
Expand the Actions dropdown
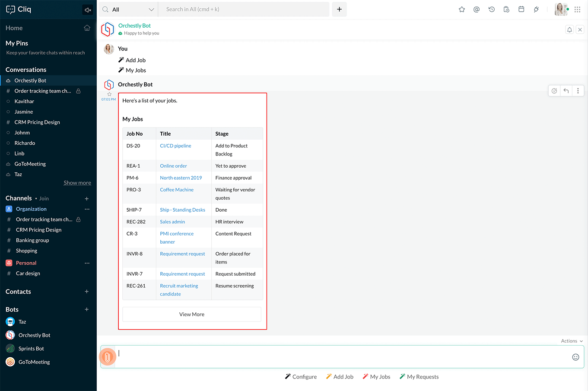click(x=572, y=341)
